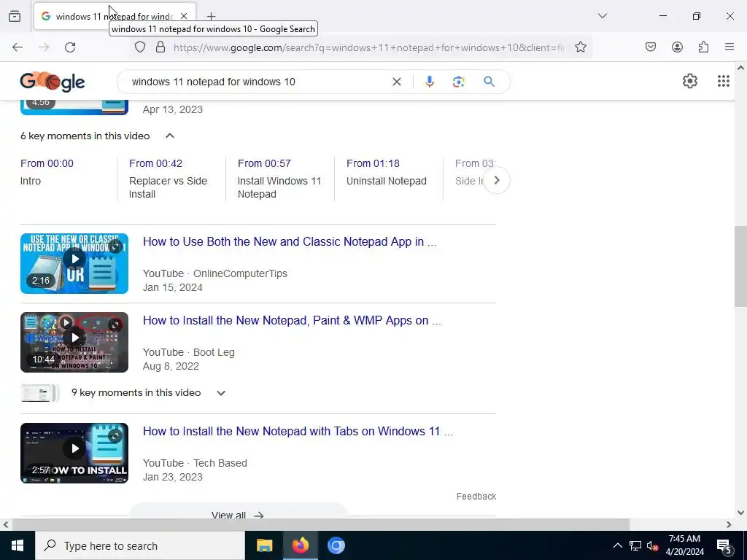
Task: Open the clock and date flyout
Action: click(x=684, y=545)
